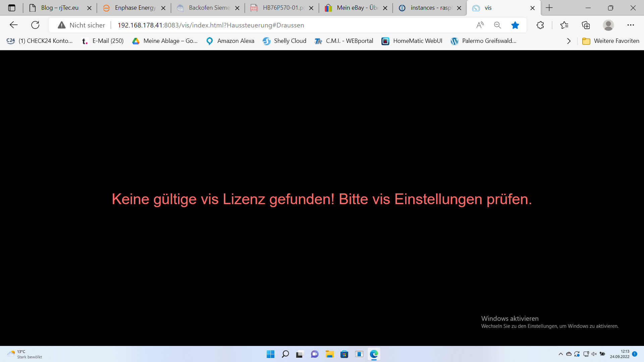Click the user profile avatar

coord(608,25)
